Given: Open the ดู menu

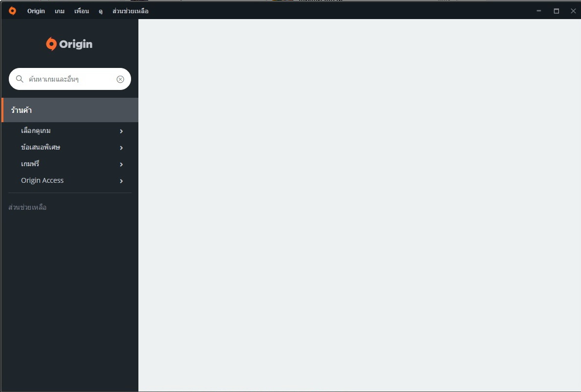Looking at the screenshot, I should coord(100,11).
